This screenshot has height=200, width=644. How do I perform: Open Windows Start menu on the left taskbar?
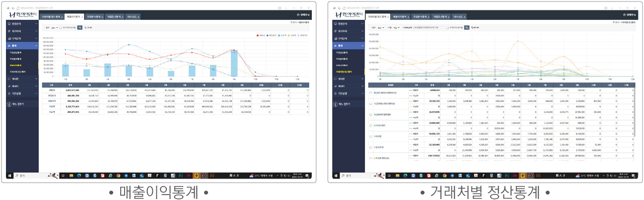(x=9, y=176)
